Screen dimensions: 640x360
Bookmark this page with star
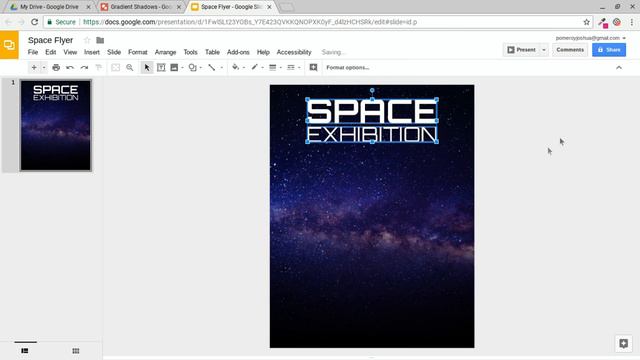587,22
